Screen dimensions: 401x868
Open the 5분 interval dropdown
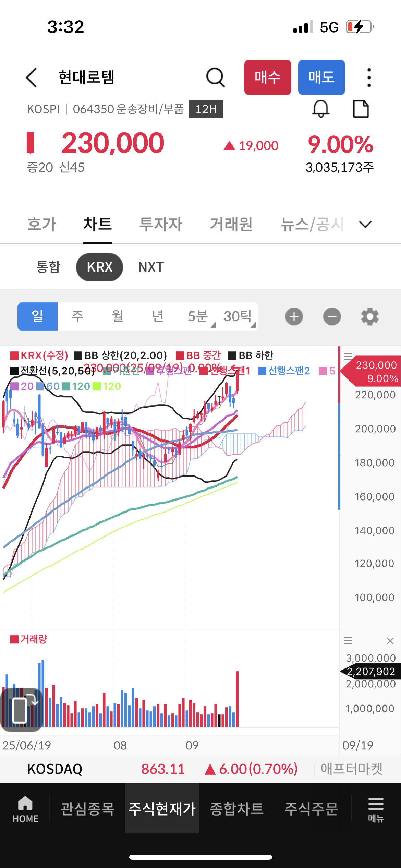coord(199,316)
